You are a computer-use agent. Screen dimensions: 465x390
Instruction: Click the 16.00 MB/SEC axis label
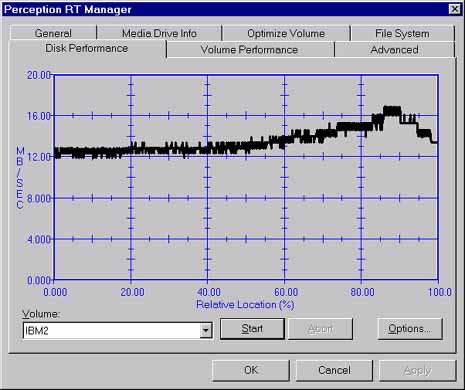39,116
